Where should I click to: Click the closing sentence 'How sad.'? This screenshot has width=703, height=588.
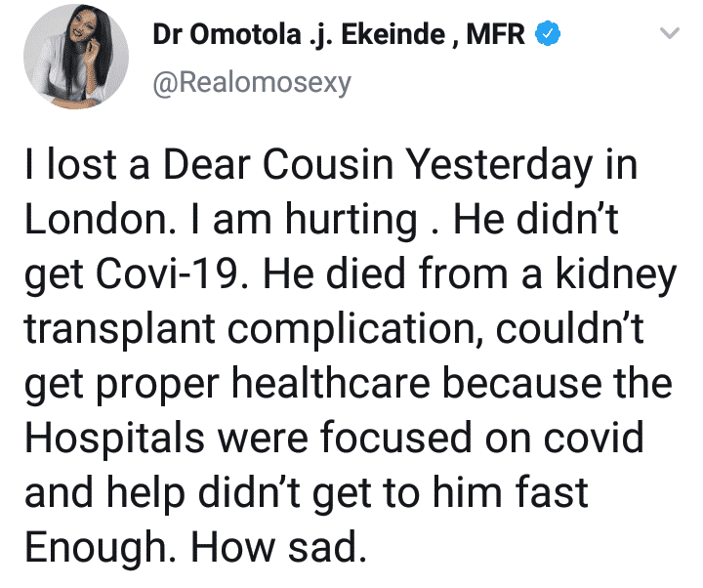[278, 547]
